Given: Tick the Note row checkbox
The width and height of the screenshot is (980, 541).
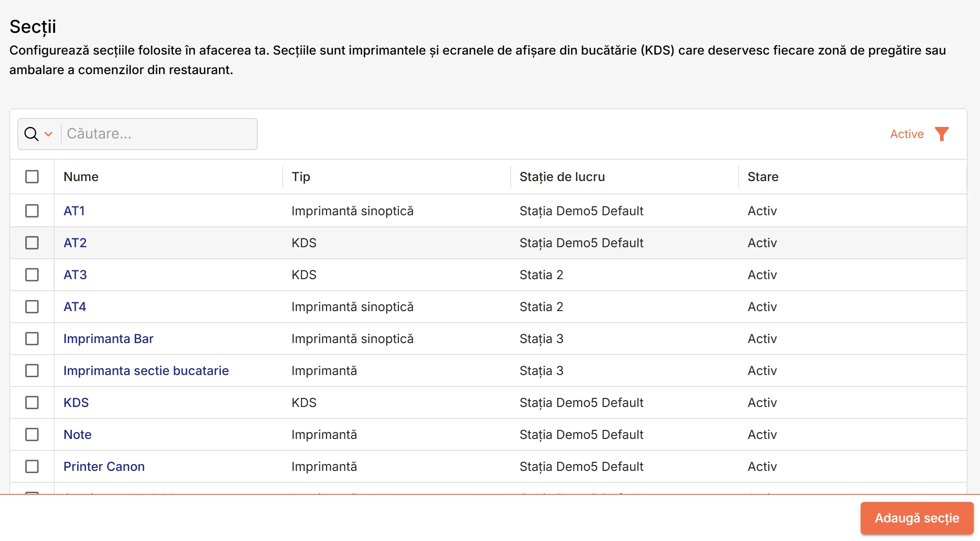Looking at the screenshot, I should pos(32,434).
